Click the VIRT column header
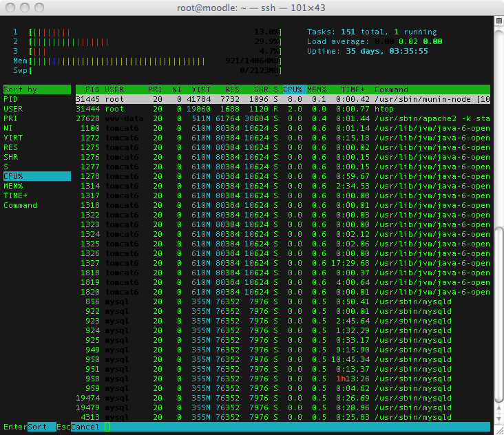504x435 pixels. click(201, 89)
